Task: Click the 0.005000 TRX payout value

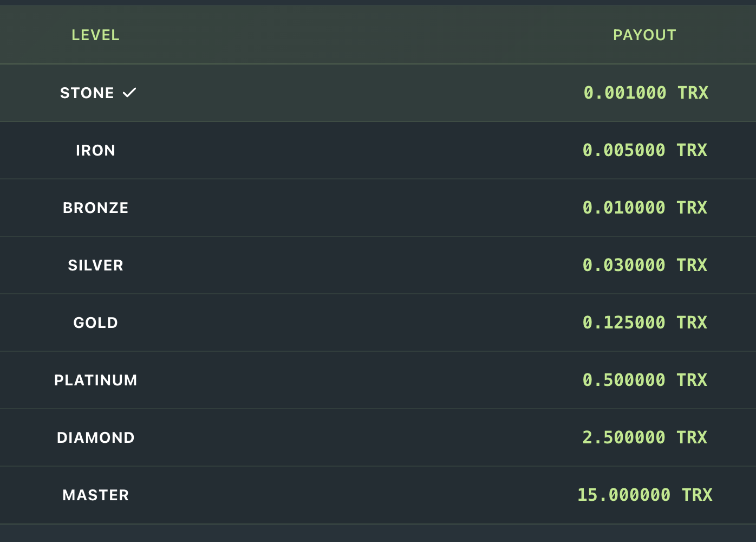Action: 644,151
